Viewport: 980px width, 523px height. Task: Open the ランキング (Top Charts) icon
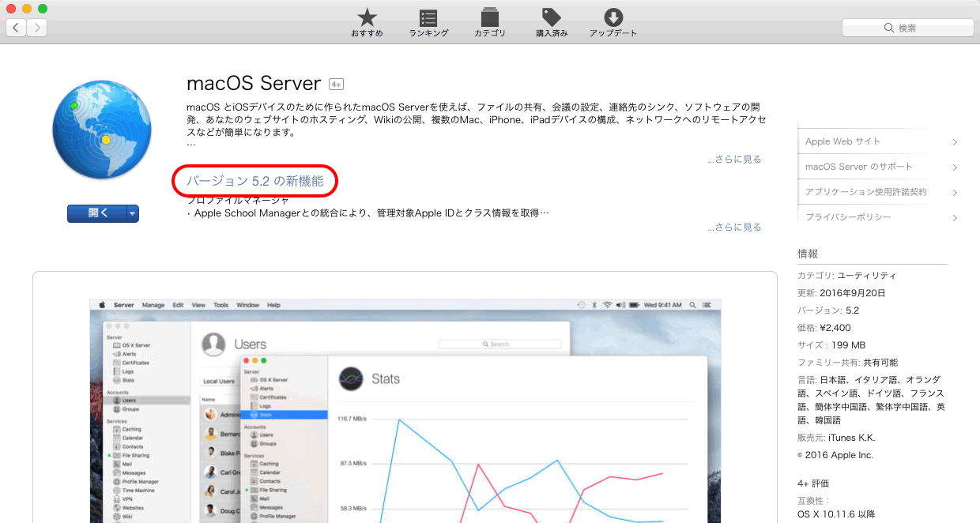click(x=428, y=19)
